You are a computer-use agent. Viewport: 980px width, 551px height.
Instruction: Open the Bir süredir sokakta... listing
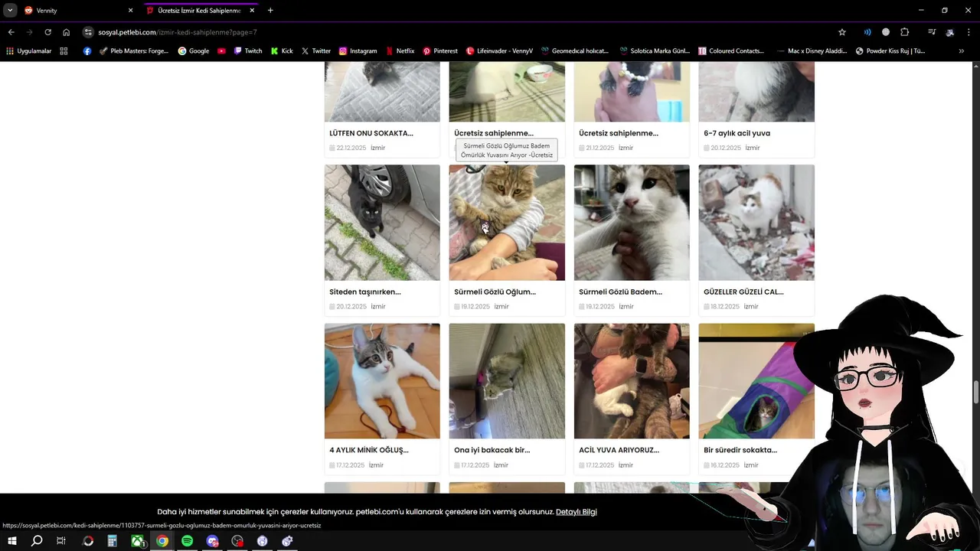[740, 450]
